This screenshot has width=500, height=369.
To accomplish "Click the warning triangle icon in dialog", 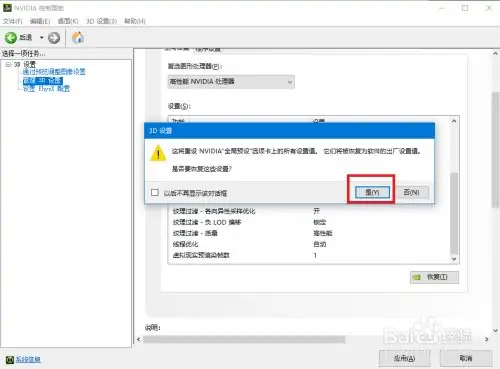I will 158,153.
